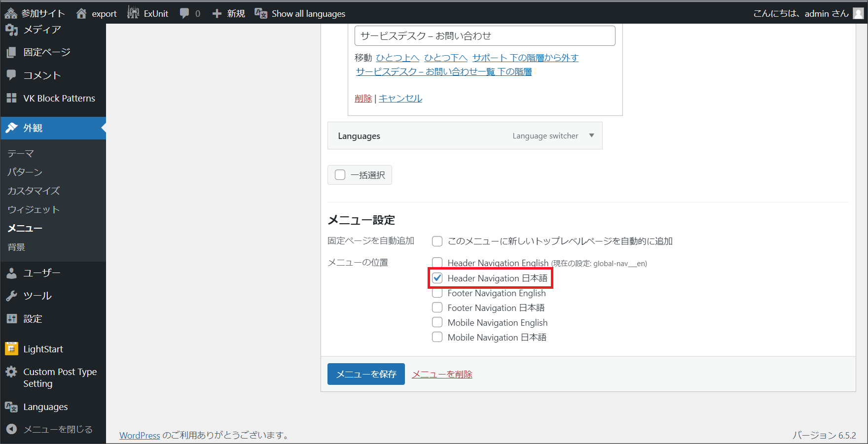Click the 固定ページ pages icon
Viewport: 868px width, 444px height.
click(x=11, y=52)
